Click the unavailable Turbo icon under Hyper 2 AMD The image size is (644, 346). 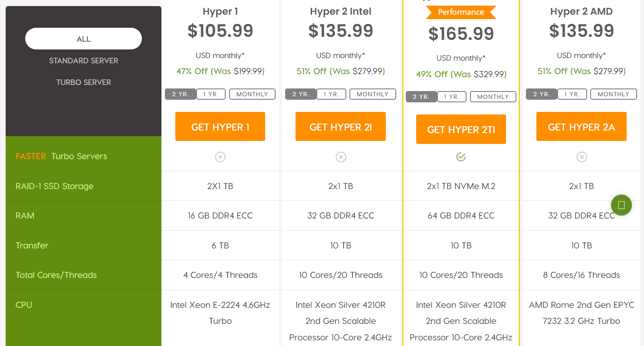tap(582, 157)
